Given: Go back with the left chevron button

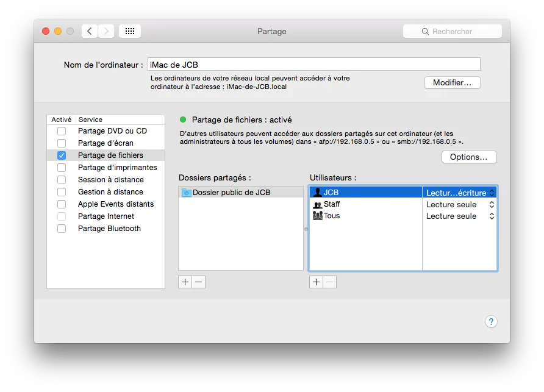Looking at the screenshot, I should point(90,31).
